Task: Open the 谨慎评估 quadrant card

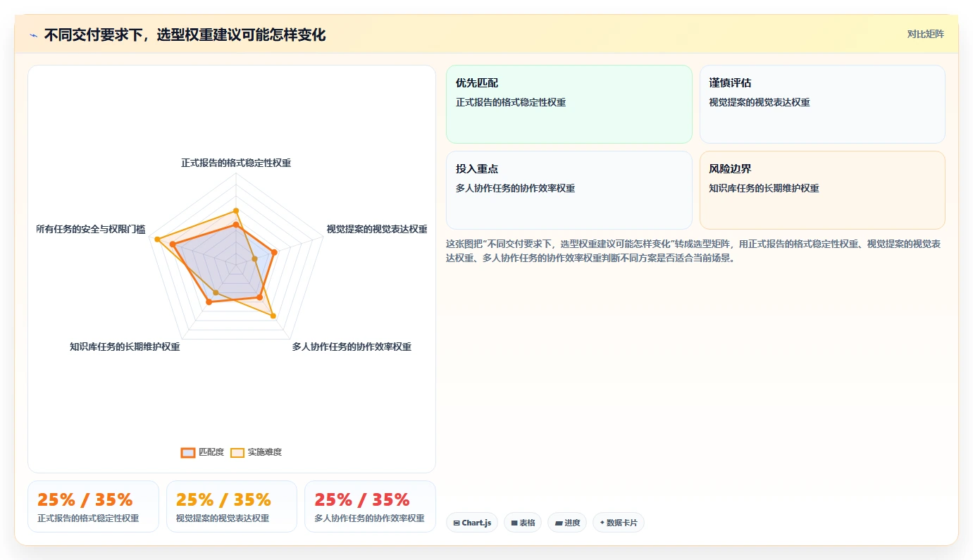Action: (x=822, y=104)
